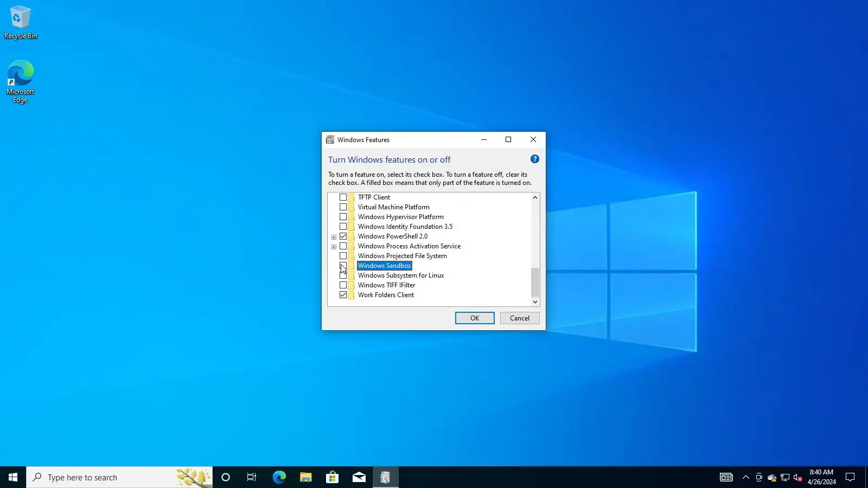
Task: Open the OneDrive tray icon with warning
Action: tap(772, 477)
